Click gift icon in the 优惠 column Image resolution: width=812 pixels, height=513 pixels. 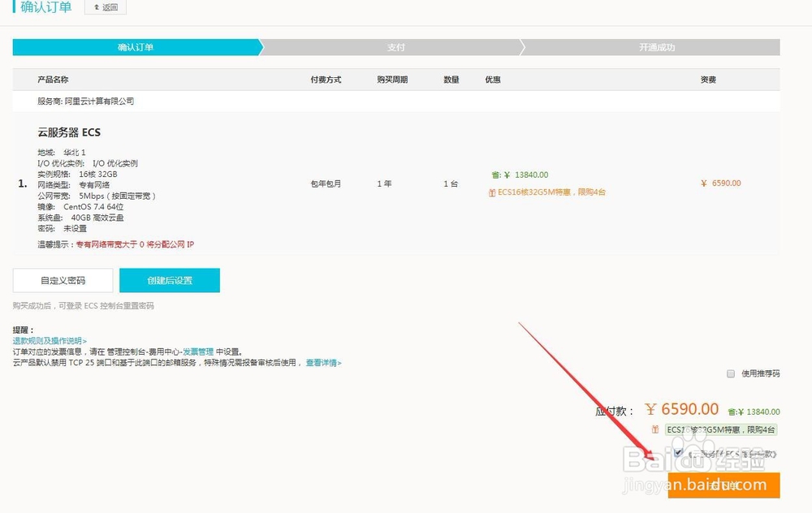(x=492, y=192)
